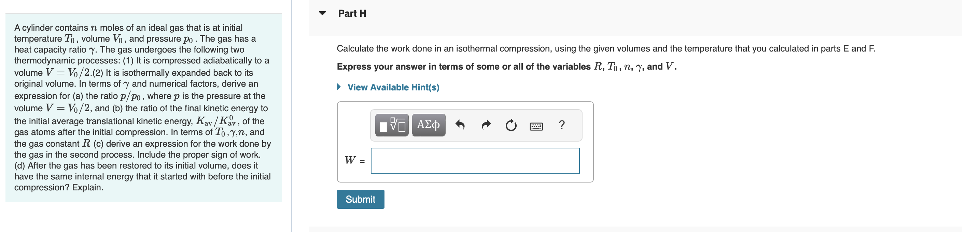The image size is (980, 232).
Task: Click the undo arrow icon
Action: tap(460, 125)
